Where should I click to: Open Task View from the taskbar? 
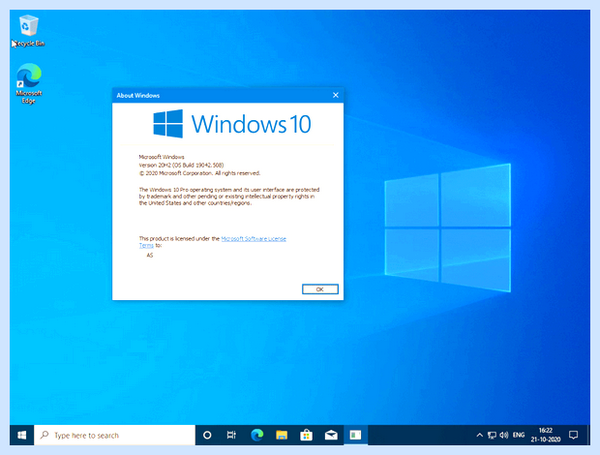[231, 435]
